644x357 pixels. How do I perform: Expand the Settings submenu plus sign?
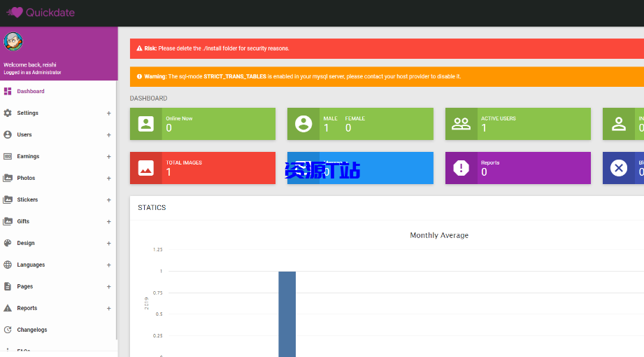coord(108,113)
